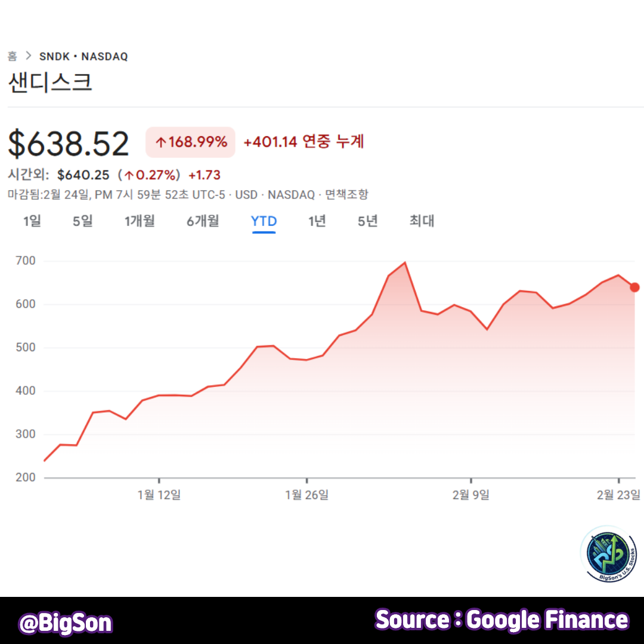Screen dimensions: 644x644
Task: Click the breadcrumb chevron after 홈
Action: [28, 56]
